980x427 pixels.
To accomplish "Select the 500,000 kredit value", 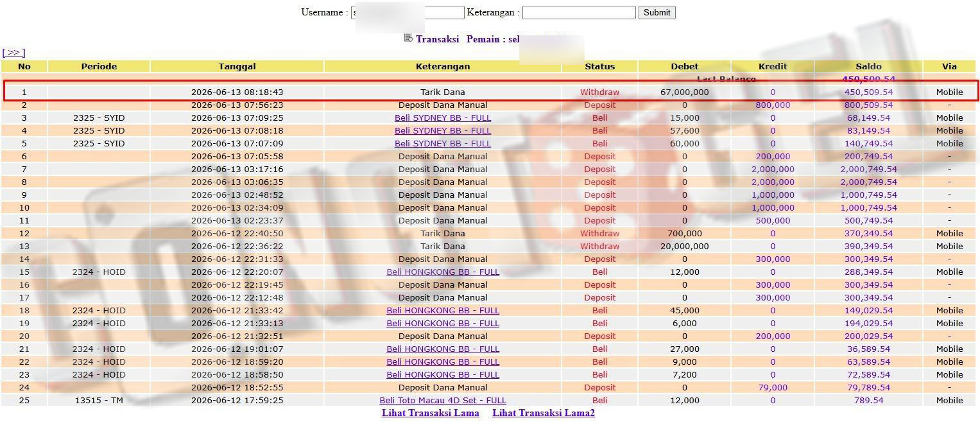I will pyautogui.click(x=773, y=221).
